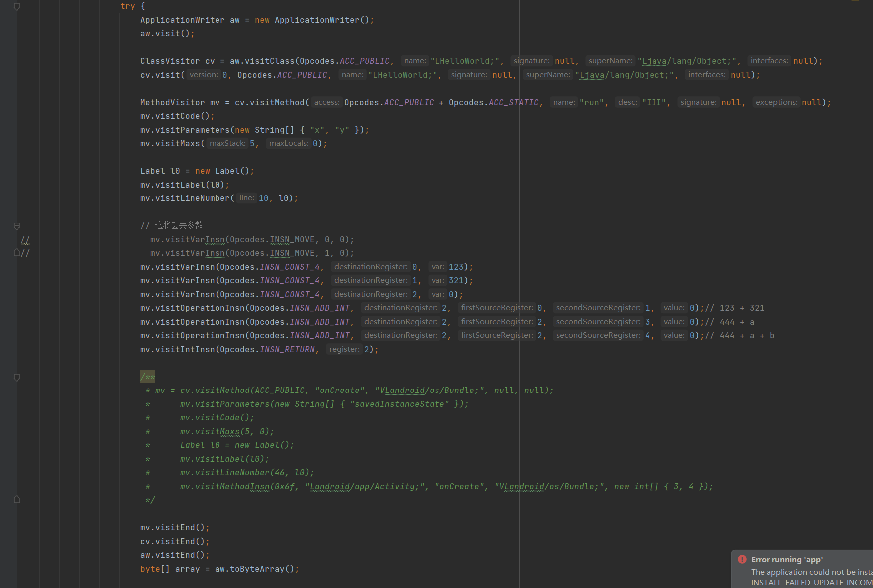873x588 pixels.
Task: Click the INSN_RETURN opcode
Action: (287, 349)
